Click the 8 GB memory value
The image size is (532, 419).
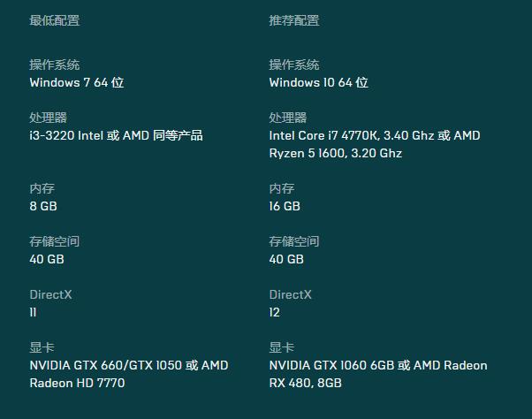tap(43, 206)
